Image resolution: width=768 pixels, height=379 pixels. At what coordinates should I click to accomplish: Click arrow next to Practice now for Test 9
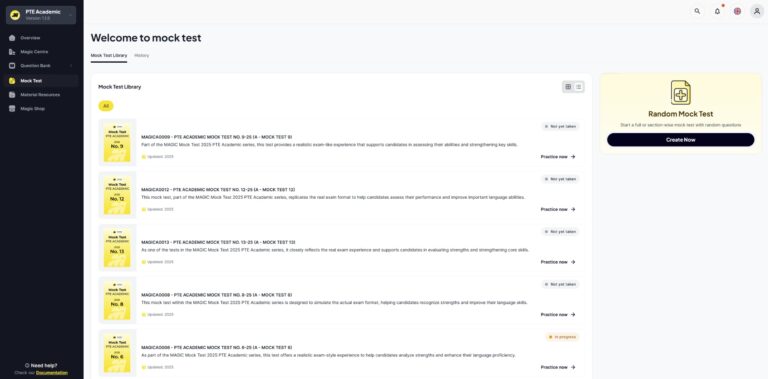[573, 157]
